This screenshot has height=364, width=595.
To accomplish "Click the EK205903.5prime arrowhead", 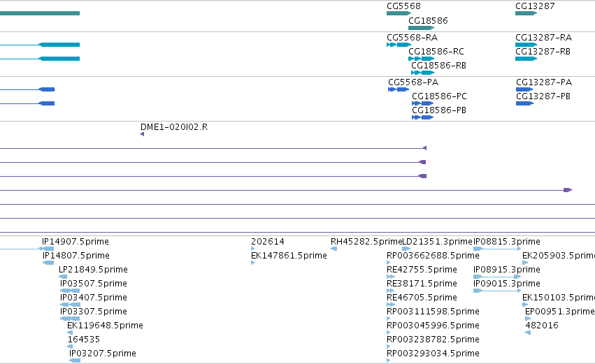I will 525,263.
